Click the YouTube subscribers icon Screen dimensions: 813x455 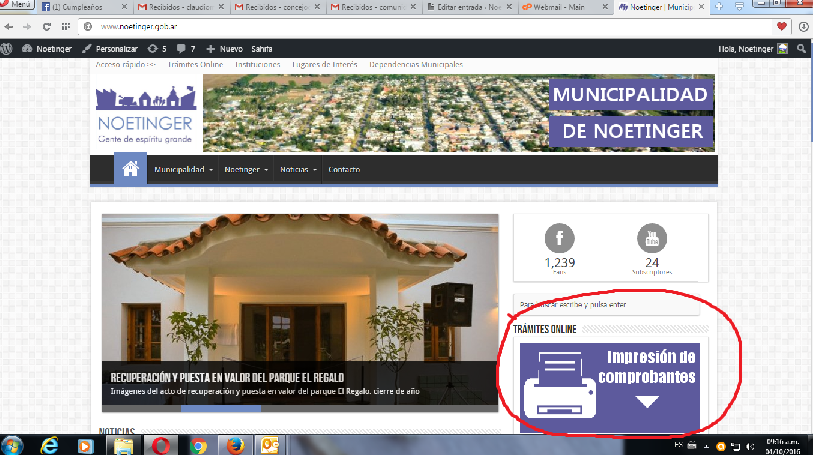(x=652, y=238)
